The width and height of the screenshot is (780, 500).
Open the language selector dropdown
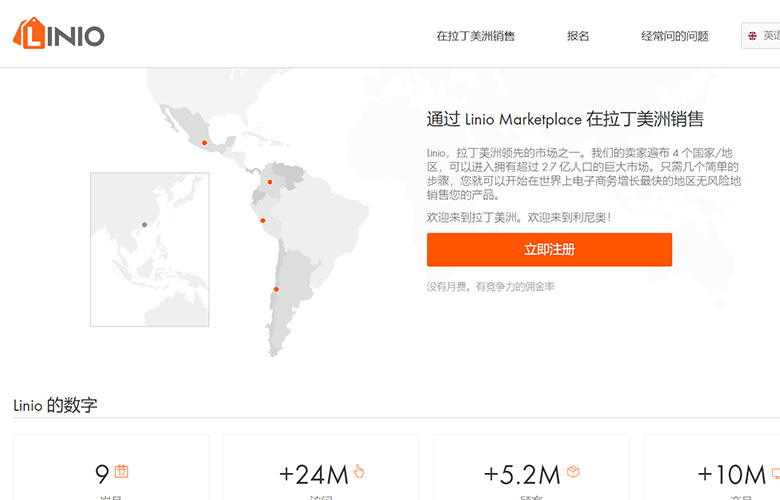(x=761, y=36)
